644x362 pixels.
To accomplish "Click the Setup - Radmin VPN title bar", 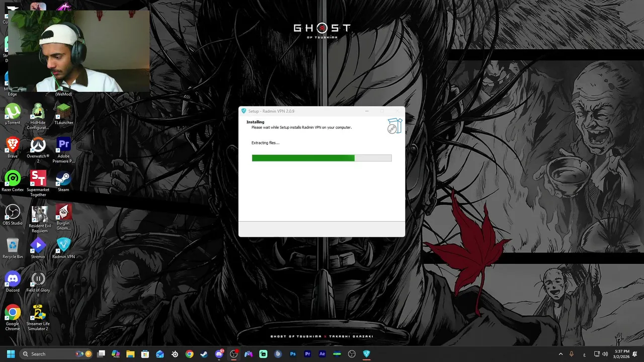I will [x=321, y=111].
